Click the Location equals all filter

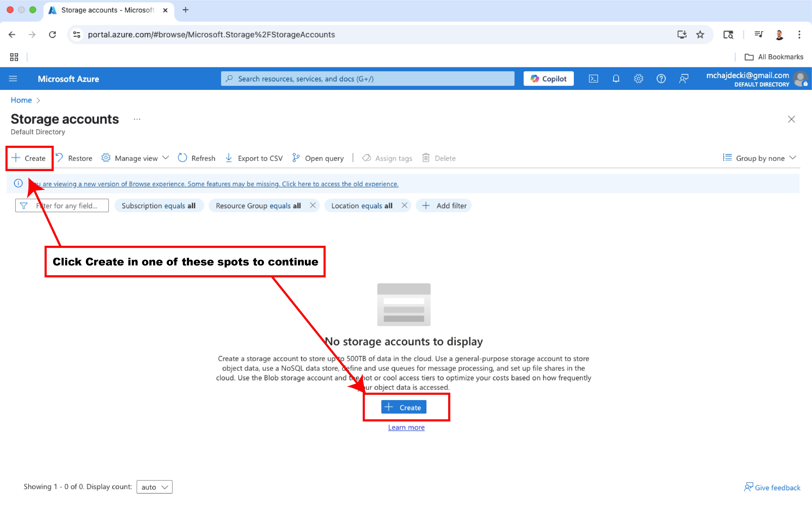[x=362, y=205]
